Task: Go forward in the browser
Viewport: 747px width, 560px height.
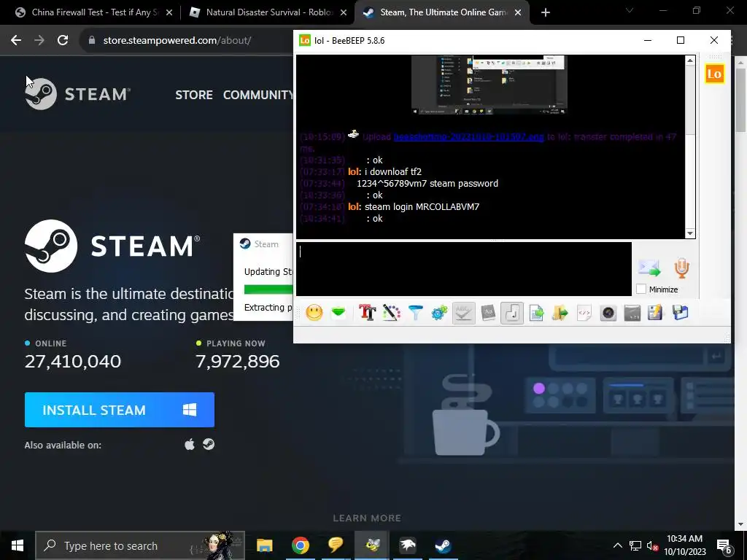Action: coord(39,41)
